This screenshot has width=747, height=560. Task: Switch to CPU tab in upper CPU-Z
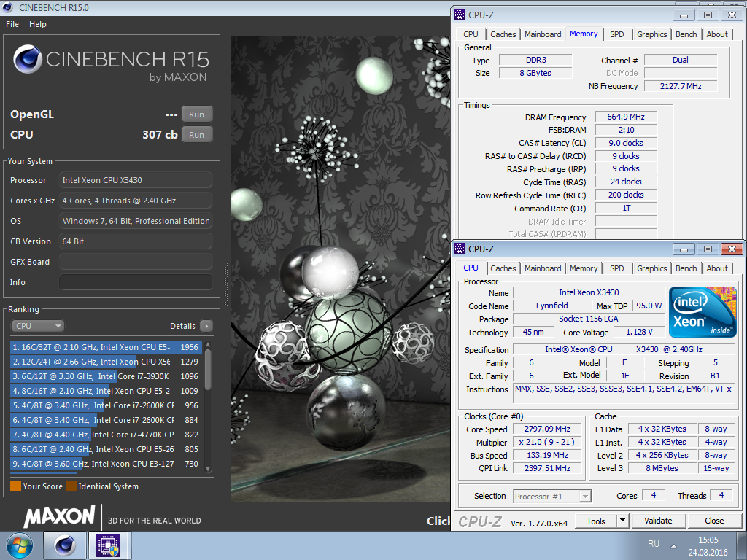tap(471, 34)
